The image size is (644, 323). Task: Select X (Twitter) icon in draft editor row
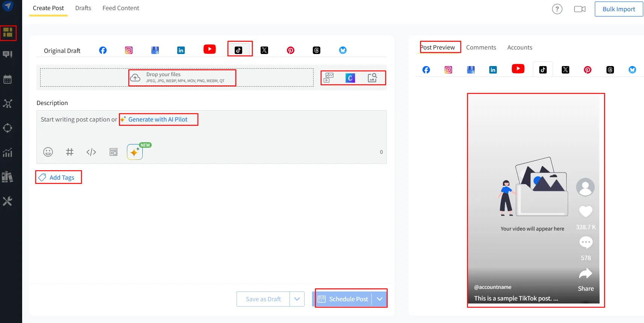(x=264, y=50)
